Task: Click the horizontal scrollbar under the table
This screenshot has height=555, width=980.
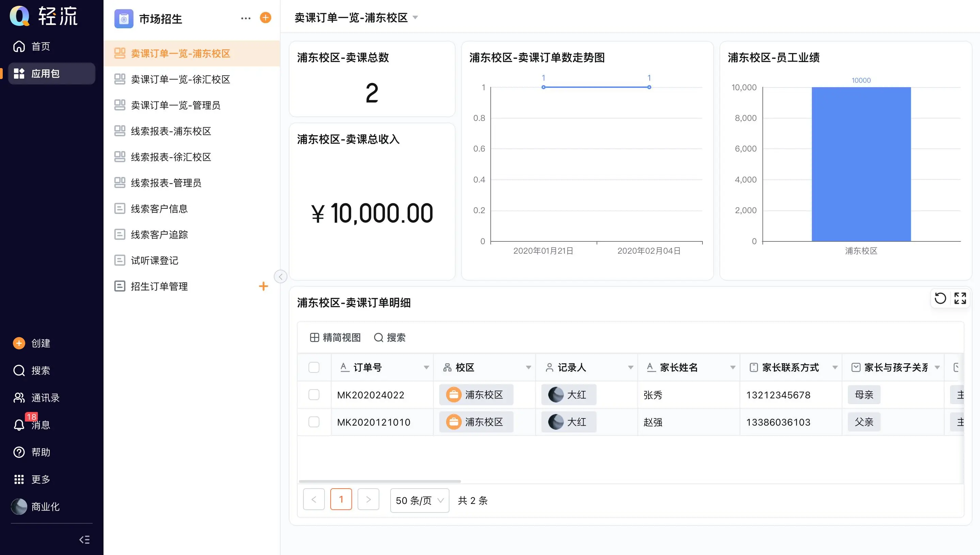Action: click(x=380, y=481)
